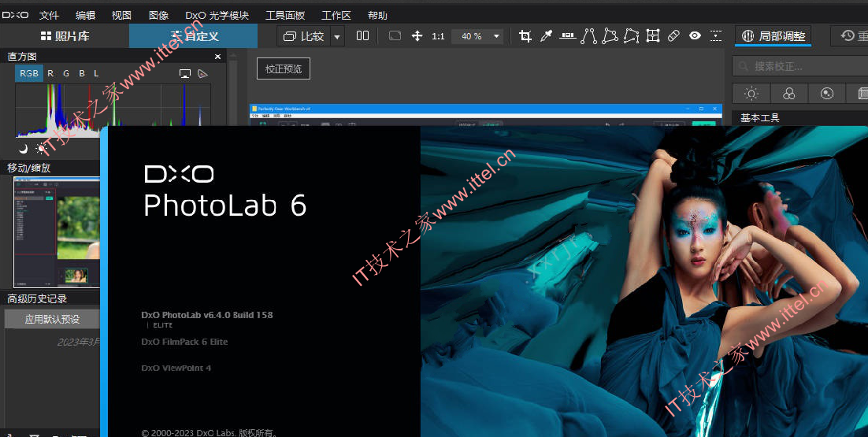Pick the white balance eyedropper tool
This screenshot has height=437, width=868.
547,36
